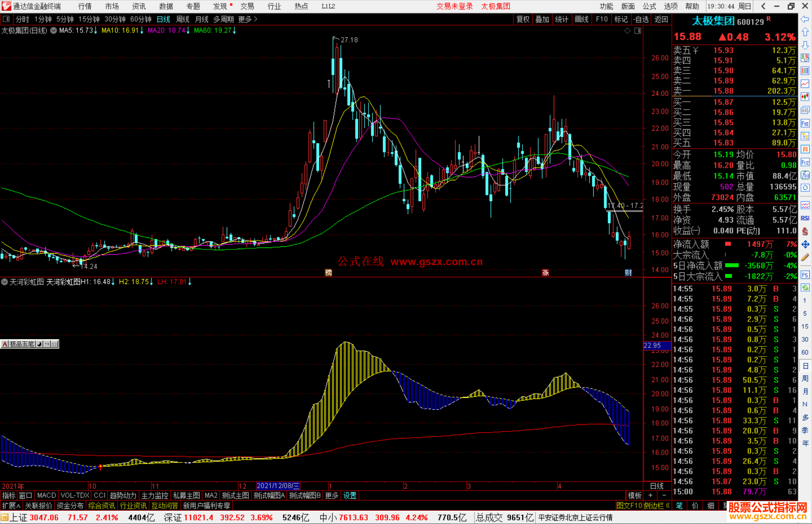Select yearly 年 period in right sidebar

pyautogui.click(x=805, y=444)
